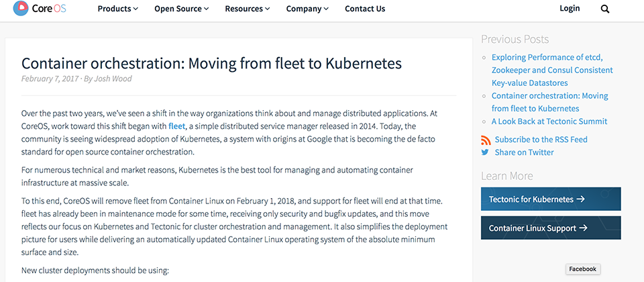Click the Facebook button
Screen dimensions: 644x282
coord(583,269)
